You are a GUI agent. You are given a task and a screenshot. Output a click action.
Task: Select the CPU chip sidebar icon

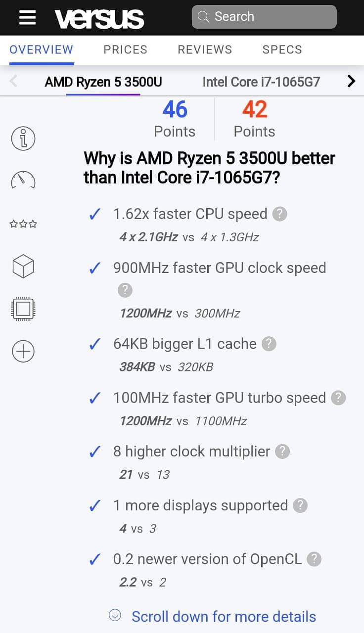click(23, 309)
